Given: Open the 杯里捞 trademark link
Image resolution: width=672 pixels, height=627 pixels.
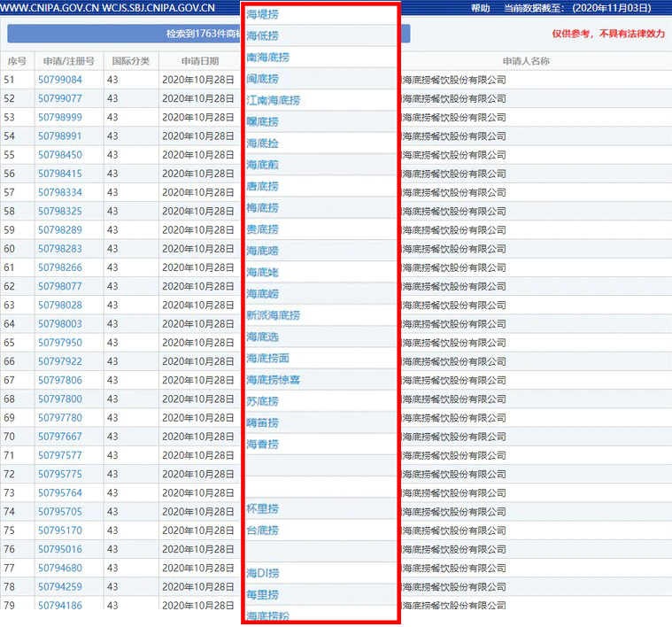Looking at the screenshot, I should (262, 508).
